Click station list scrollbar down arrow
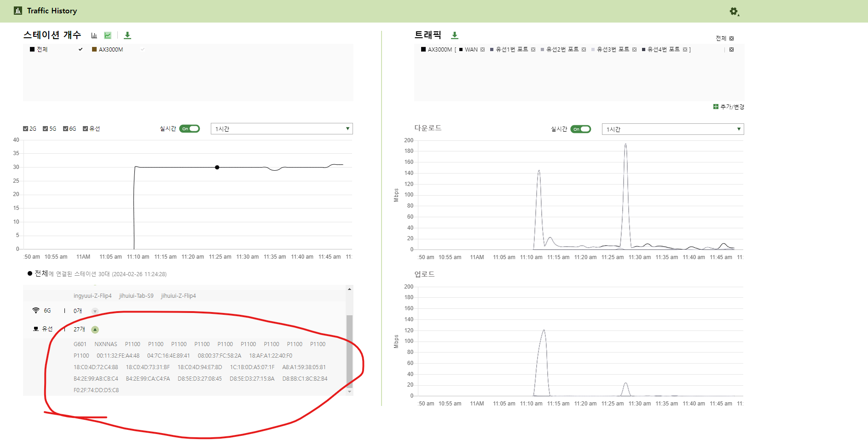This screenshot has height=440, width=868. point(350,392)
